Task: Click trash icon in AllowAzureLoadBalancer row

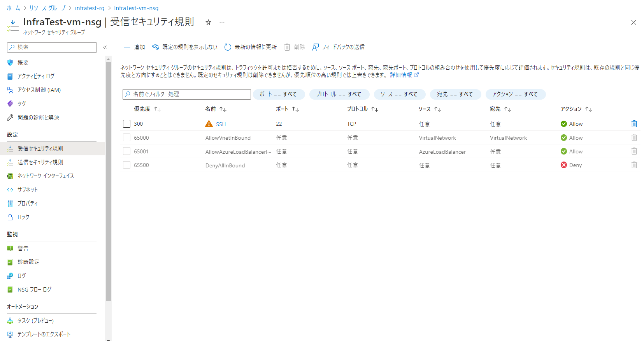Action: coord(634,151)
